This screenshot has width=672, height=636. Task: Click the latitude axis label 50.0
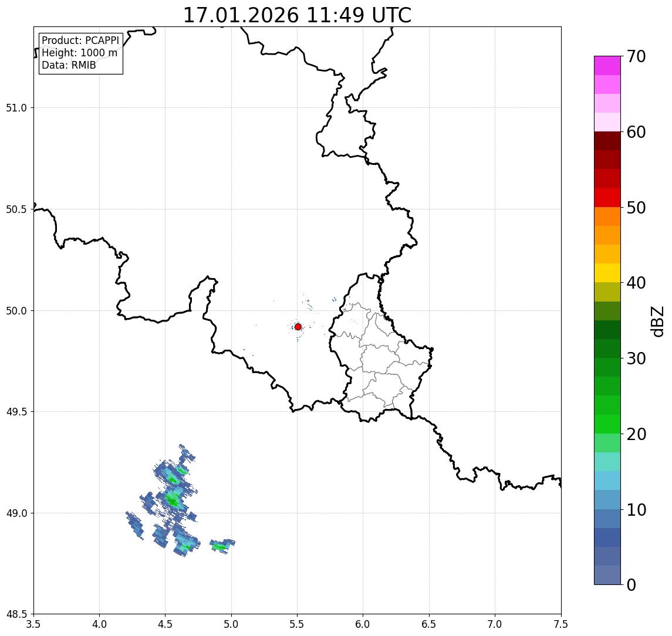tap(16, 311)
